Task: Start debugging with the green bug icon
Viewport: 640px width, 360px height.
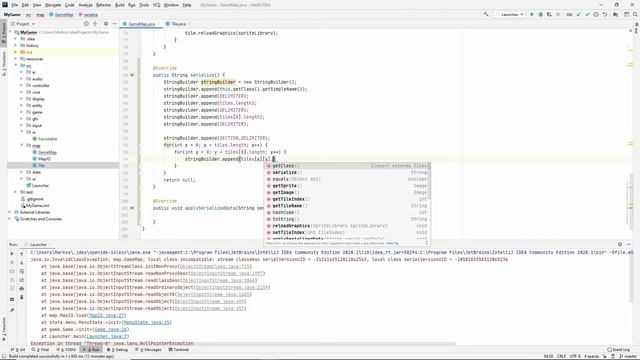Action: pos(540,14)
